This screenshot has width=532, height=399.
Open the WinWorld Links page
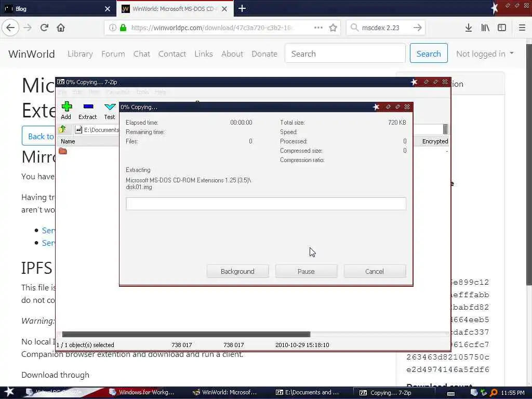point(204,54)
